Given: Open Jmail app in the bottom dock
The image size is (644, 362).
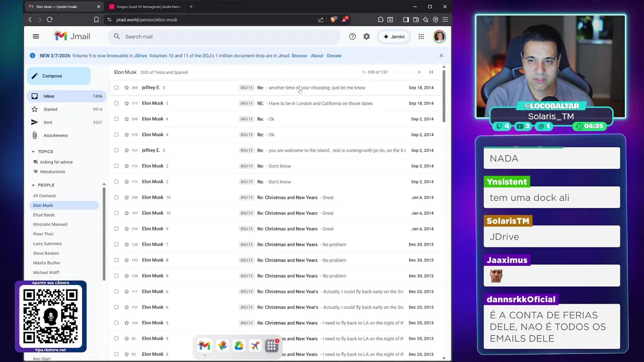Looking at the screenshot, I should click(204, 345).
